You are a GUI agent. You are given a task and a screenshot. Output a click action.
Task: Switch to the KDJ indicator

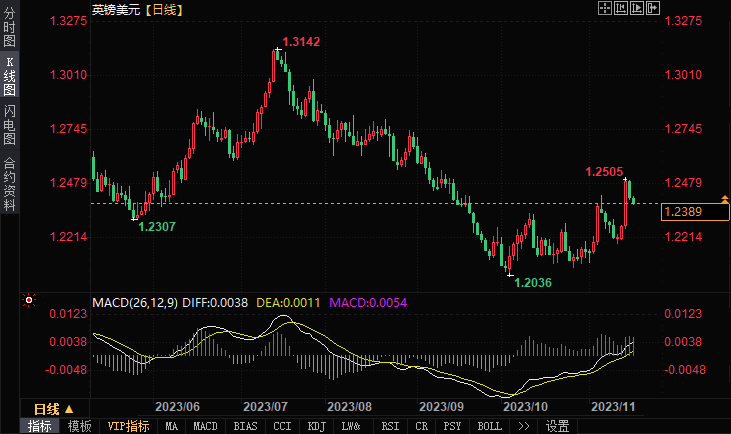[316, 426]
